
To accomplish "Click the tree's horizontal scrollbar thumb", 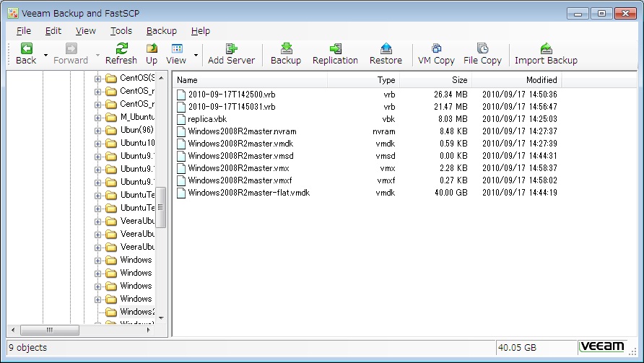I will tap(50, 330).
